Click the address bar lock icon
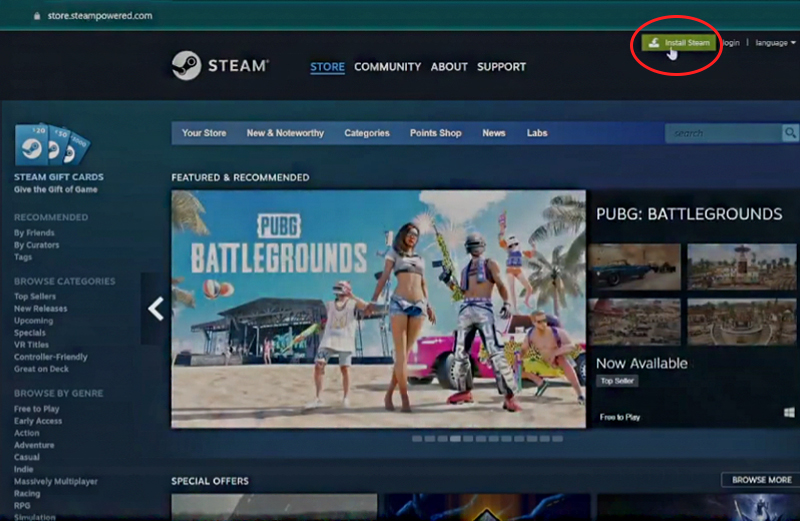Screen dimensions: 800x521 (x=37, y=16)
